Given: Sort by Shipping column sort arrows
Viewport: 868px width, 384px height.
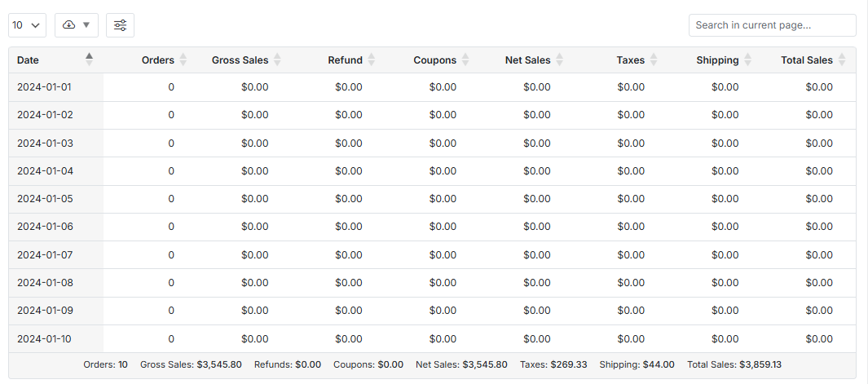Looking at the screenshot, I should 748,60.
